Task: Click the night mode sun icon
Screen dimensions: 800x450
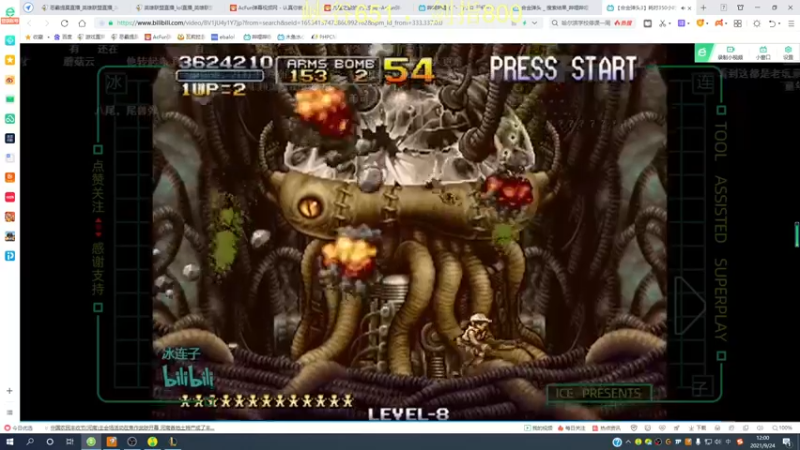Action: [x=757, y=23]
